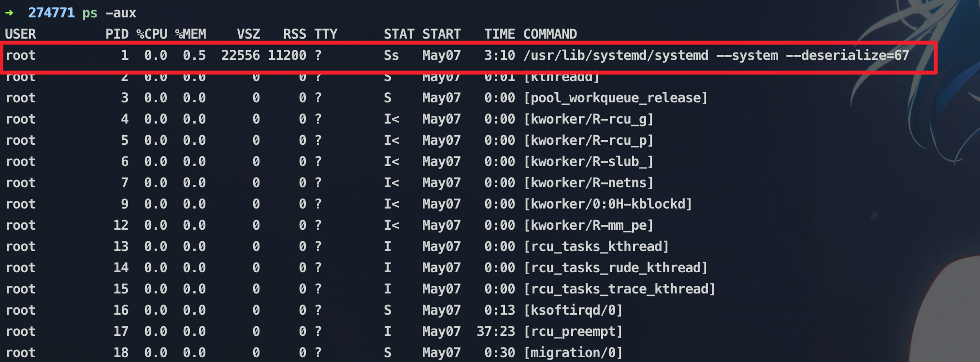
Task: Click the PID column header
Action: tap(117, 34)
